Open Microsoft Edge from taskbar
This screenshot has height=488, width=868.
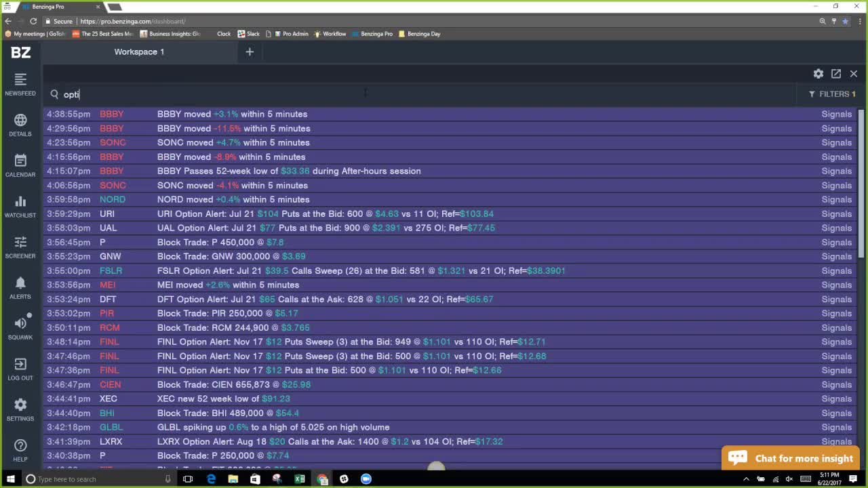211,479
